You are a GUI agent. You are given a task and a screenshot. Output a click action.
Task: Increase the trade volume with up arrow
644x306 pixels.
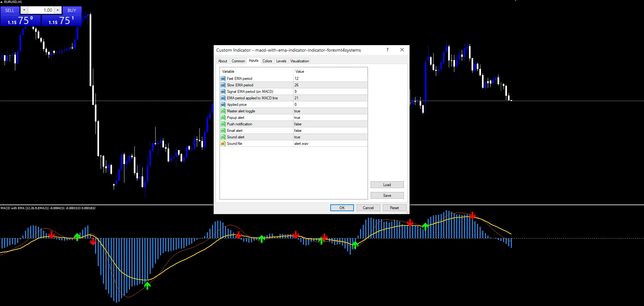[x=57, y=10]
